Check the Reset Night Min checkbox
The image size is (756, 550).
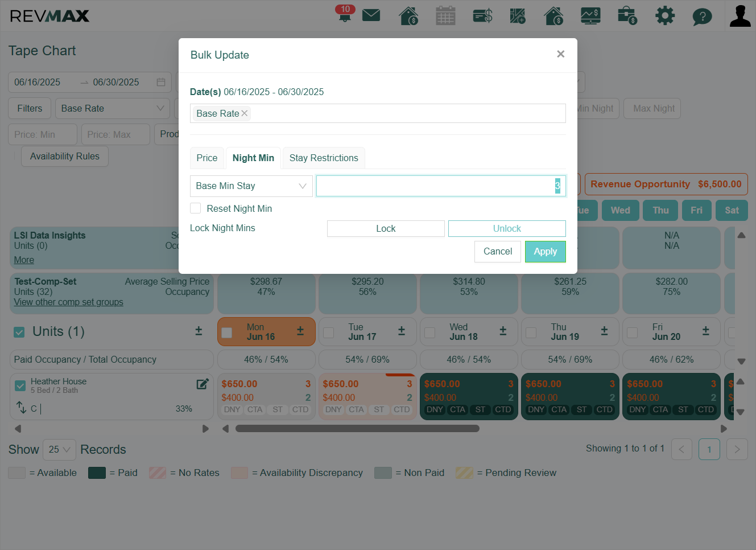pyautogui.click(x=196, y=208)
